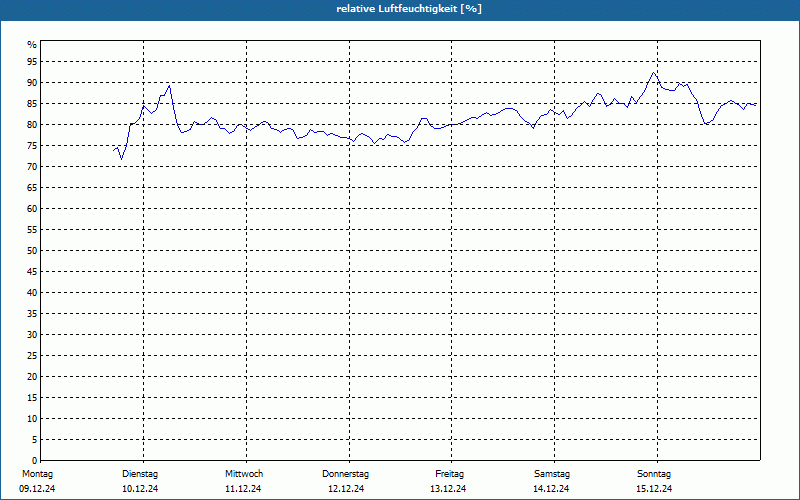
Task: Click the 30 y-axis value
Action: point(32,335)
